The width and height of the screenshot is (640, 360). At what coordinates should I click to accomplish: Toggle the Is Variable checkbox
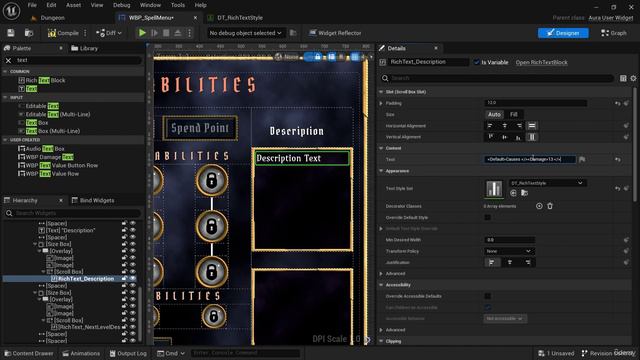(x=476, y=62)
